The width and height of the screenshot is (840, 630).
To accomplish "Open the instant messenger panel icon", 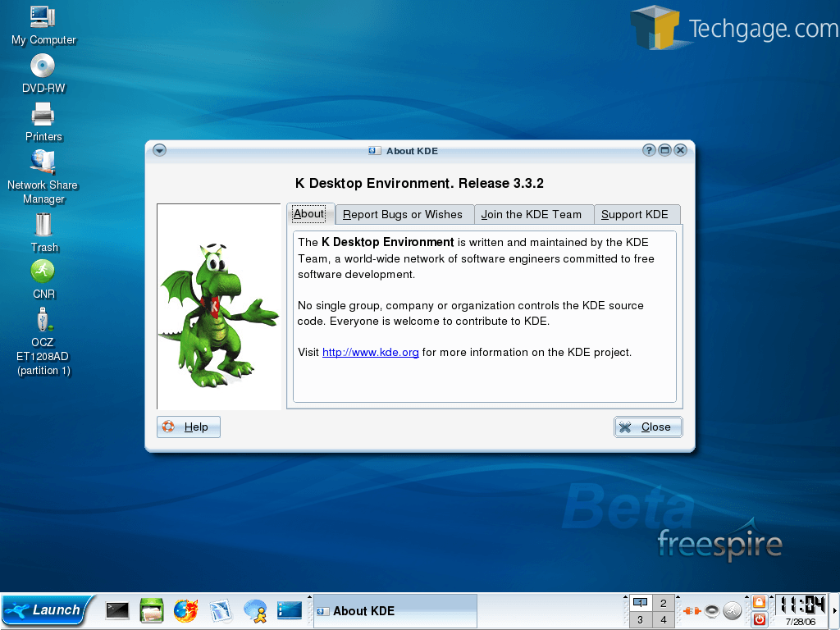I will [255, 610].
